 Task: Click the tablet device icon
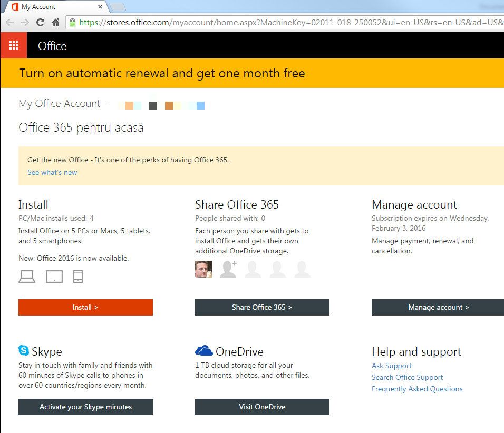click(54, 277)
